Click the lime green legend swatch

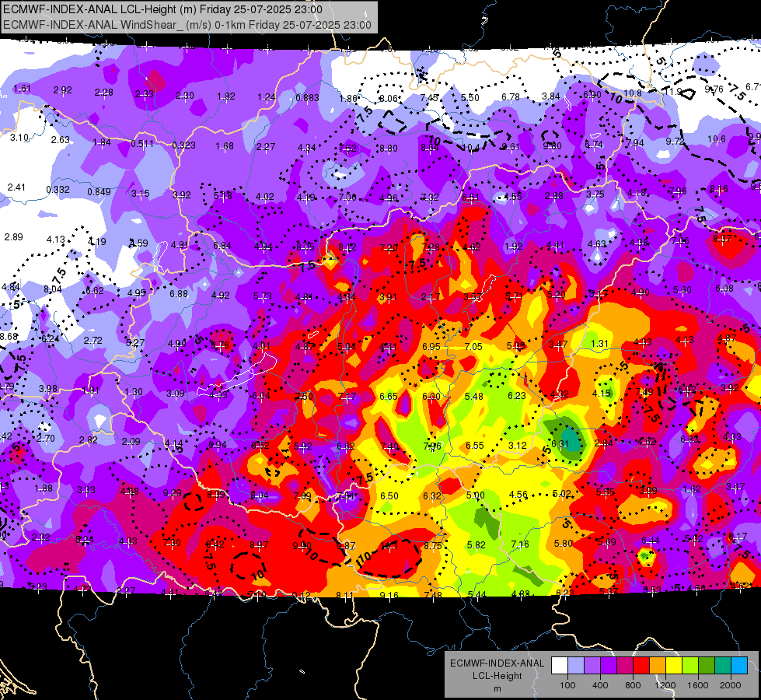(690, 666)
